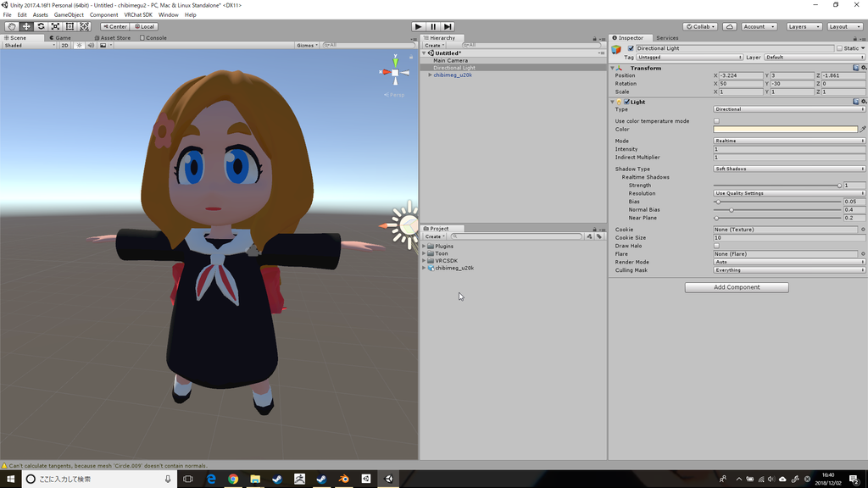Enable the Draw Halo checkbox
The image size is (868, 488).
(716, 246)
